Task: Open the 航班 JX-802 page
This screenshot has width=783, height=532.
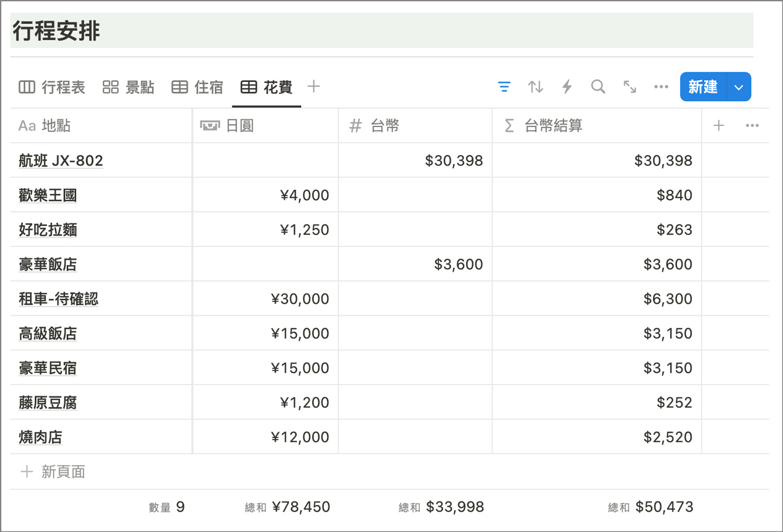Action: tap(61, 160)
